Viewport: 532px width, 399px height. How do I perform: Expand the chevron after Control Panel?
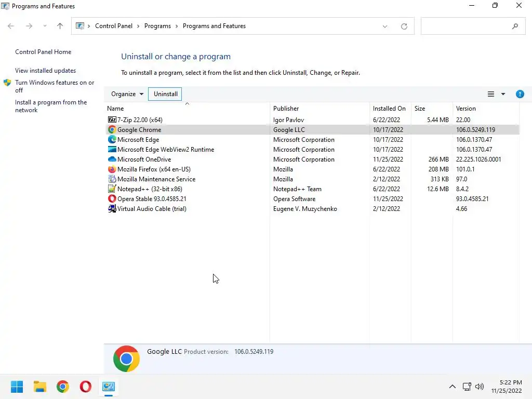[138, 26]
